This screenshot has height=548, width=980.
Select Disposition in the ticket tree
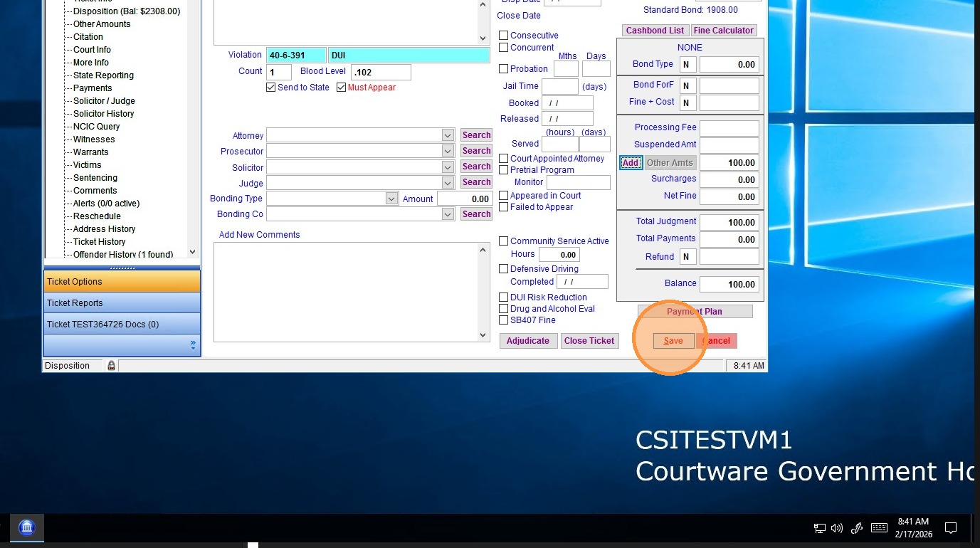pos(127,11)
